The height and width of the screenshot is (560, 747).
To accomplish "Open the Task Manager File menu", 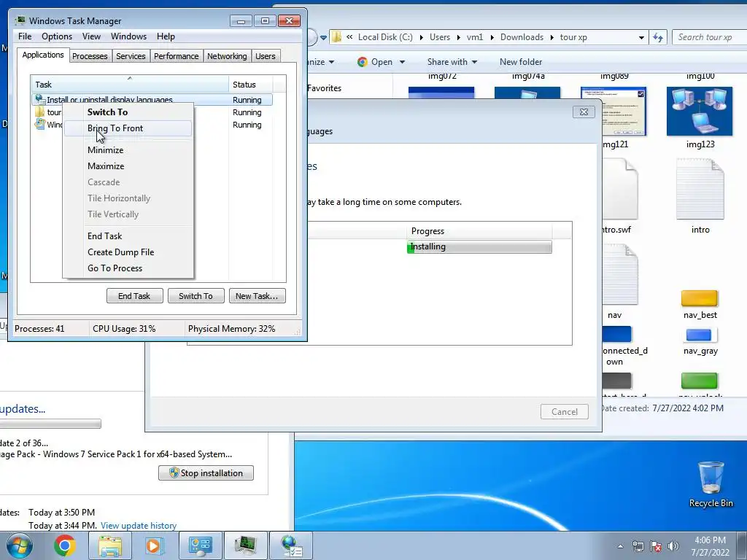I will tap(25, 36).
